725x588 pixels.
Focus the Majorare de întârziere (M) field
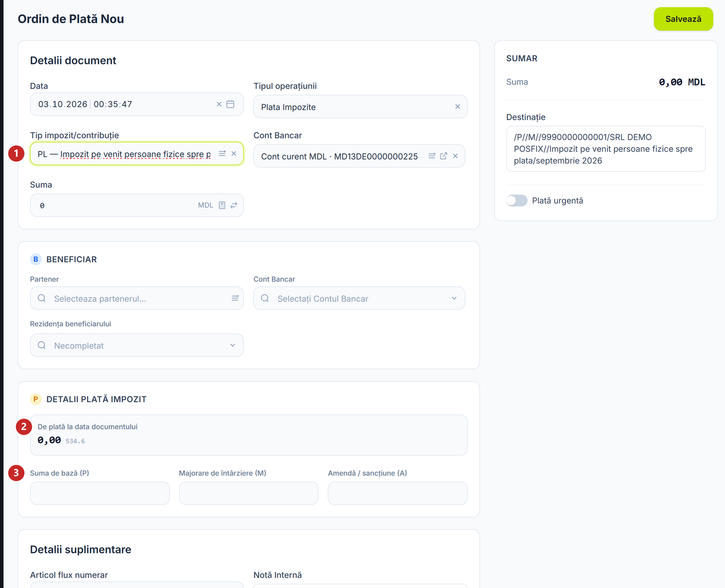point(248,493)
